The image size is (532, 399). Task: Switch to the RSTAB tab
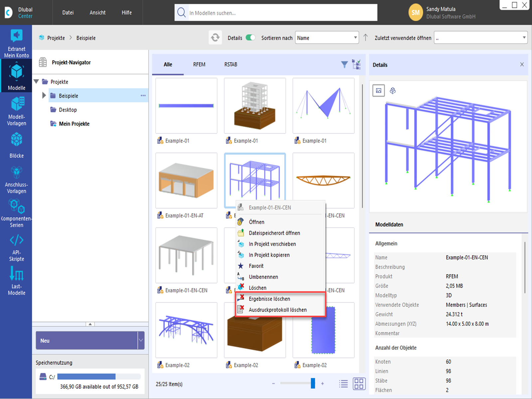point(231,65)
